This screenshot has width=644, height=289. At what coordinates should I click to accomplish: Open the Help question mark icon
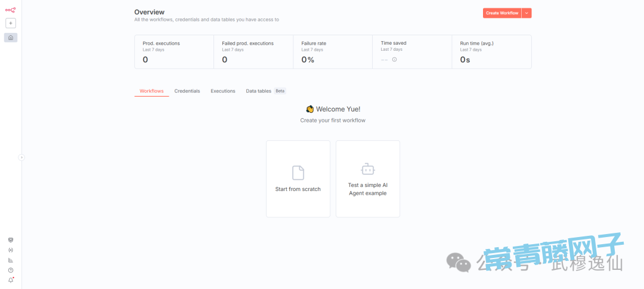click(11, 270)
